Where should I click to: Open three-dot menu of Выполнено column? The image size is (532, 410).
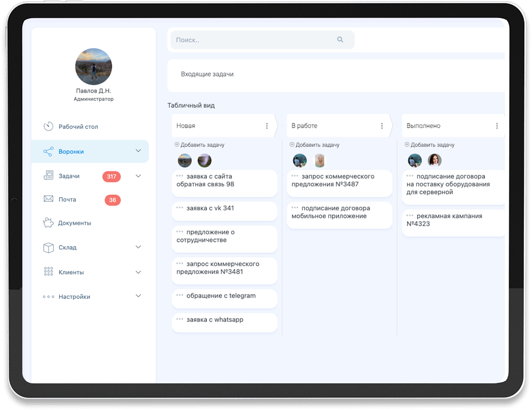point(496,126)
